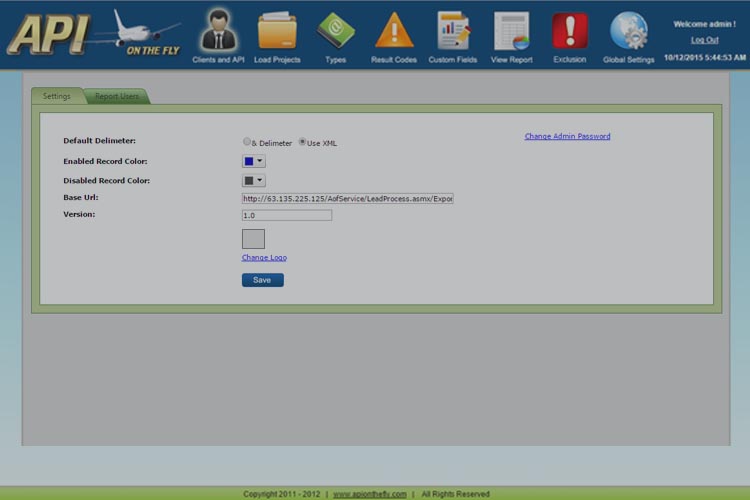This screenshot has height=500, width=750.
Task: Click the API On The Fly logo
Action: 94,34
